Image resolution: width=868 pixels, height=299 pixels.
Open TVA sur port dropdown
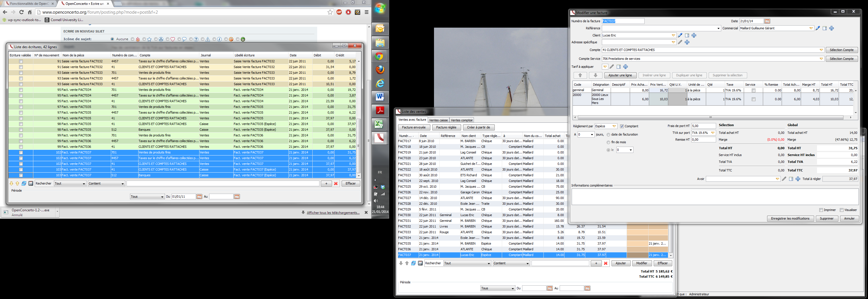(713, 133)
